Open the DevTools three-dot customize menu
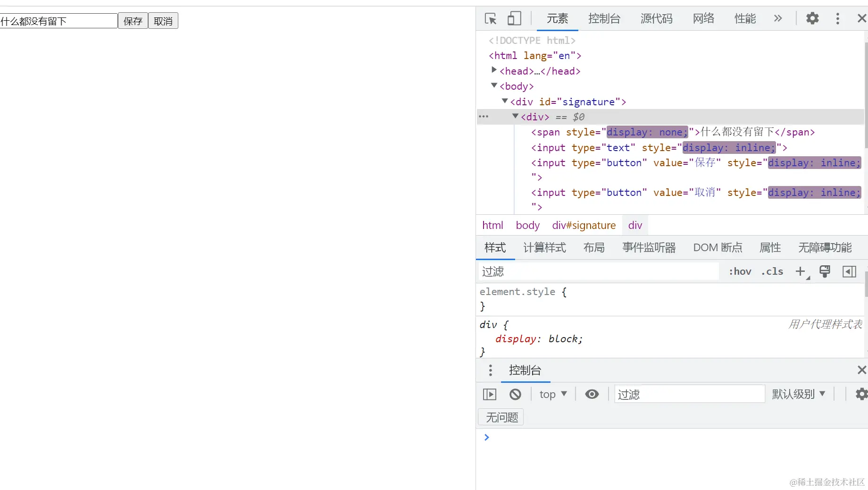 pos(838,18)
